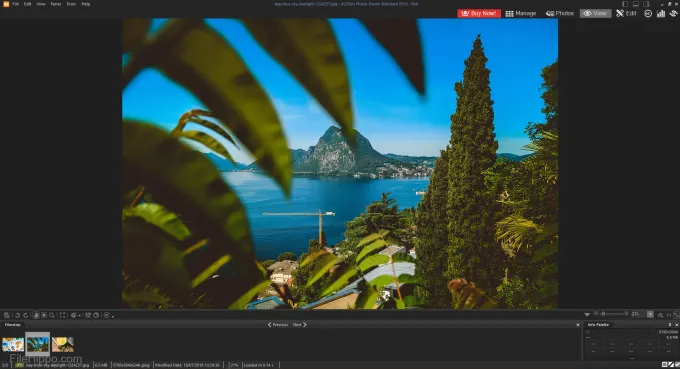This screenshot has height=369, width=680.
Task: Toggle the right pane layout icon in title bar
Action: pyautogui.click(x=646, y=4)
